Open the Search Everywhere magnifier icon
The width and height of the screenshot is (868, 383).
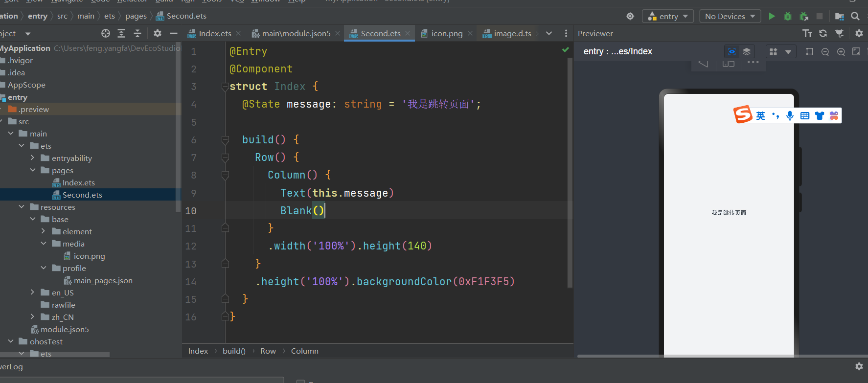click(x=855, y=16)
